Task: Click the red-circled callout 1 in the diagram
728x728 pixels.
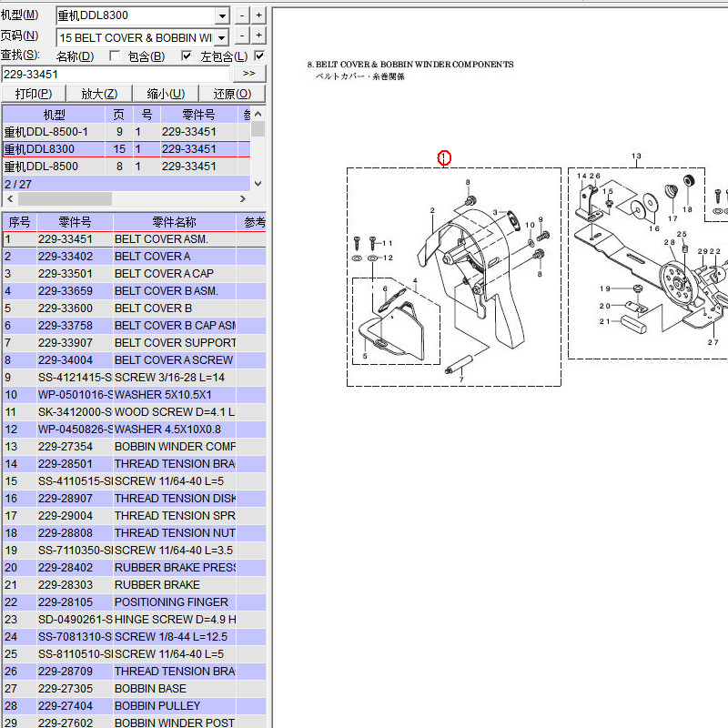Action: pyautogui.click(x=444, y=157)
